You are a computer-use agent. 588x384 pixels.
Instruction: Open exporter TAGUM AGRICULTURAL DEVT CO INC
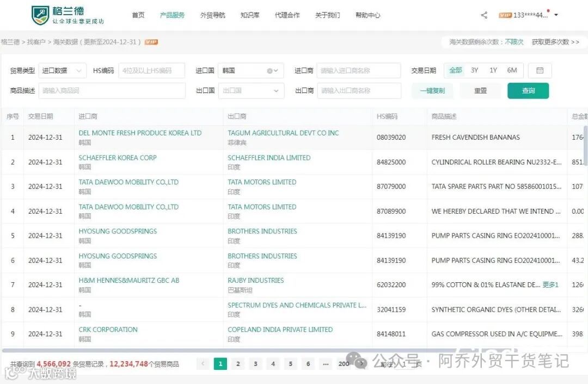283,133
